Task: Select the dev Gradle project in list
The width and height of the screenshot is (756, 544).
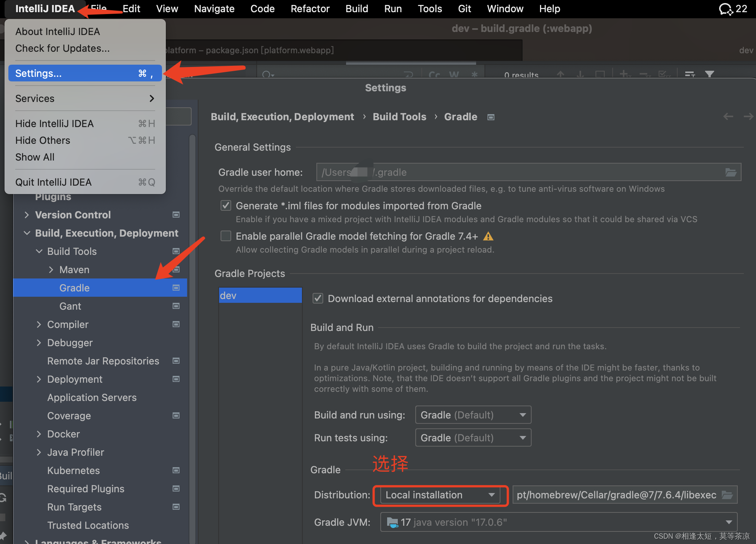Action: (260, 296)
